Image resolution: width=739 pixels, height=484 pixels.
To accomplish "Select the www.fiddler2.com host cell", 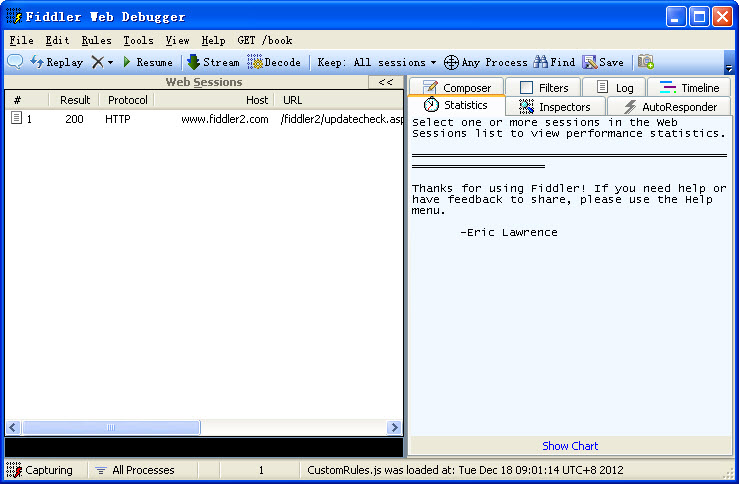I will coord(225,119).
